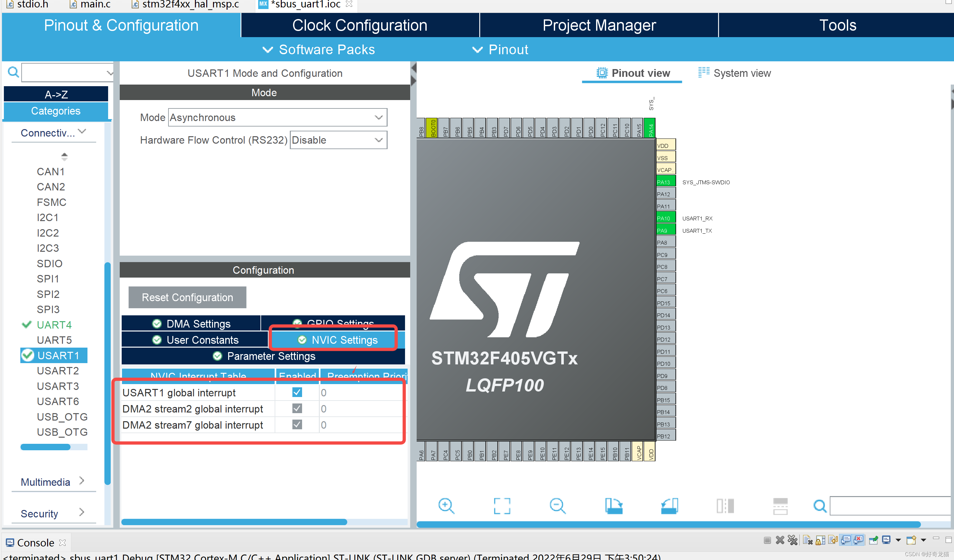
Task: Select CAN1 in the connectivity list
Action: point(51,171)
